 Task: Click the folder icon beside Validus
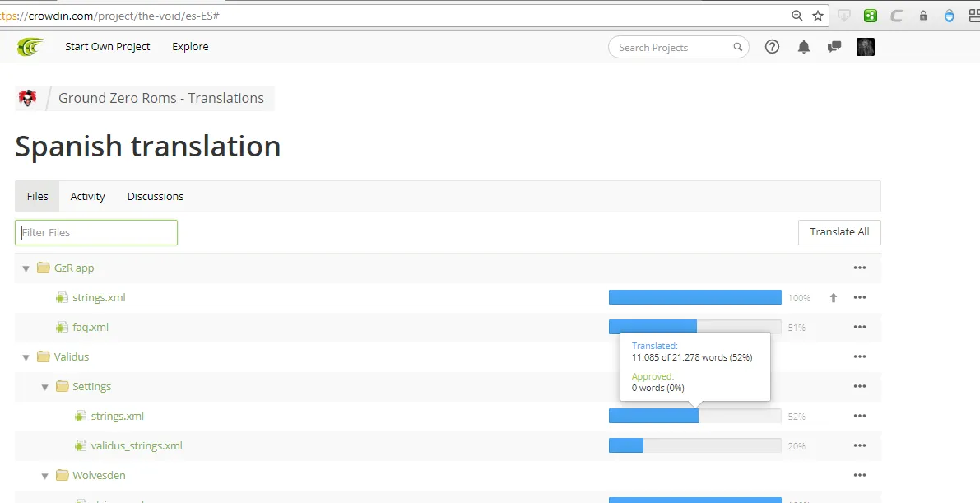pos(43,356)
